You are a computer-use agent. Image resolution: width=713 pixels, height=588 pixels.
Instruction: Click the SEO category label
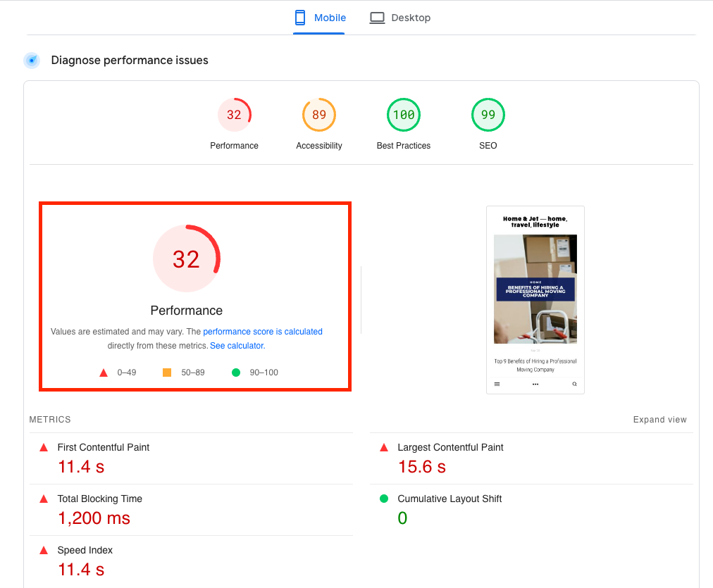point(488,145)
